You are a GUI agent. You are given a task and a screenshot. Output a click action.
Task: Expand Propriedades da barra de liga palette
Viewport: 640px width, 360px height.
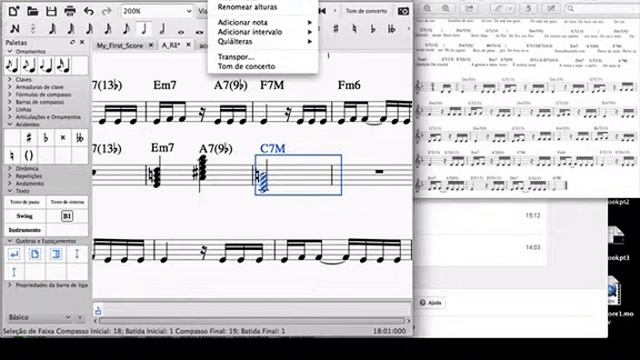click(10, 285)
